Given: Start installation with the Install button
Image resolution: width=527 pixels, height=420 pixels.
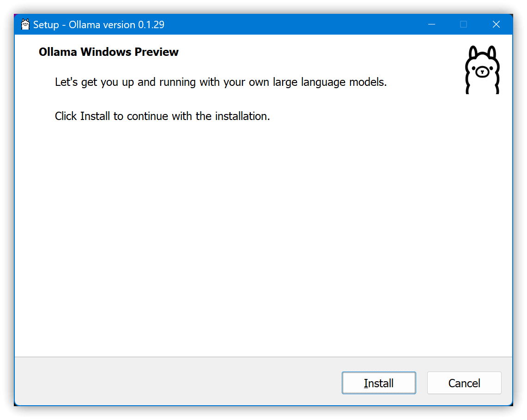Looking at the screenshot, I should [x=379, y=383].
